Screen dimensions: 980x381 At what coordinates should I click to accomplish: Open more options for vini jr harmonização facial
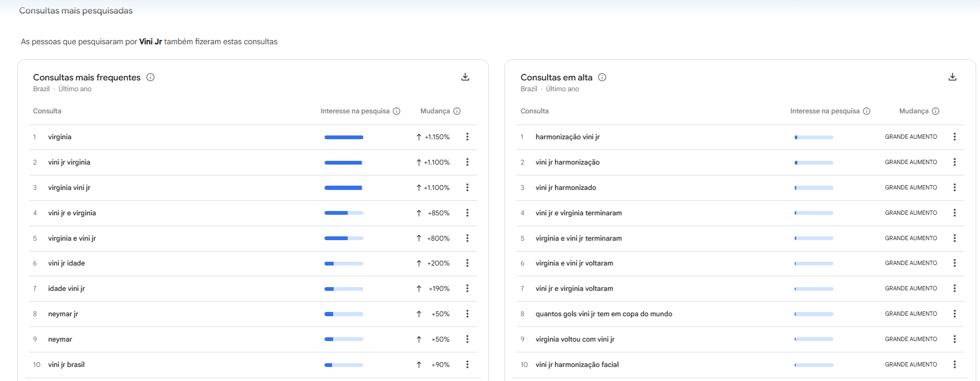click(x=955, y=364)
